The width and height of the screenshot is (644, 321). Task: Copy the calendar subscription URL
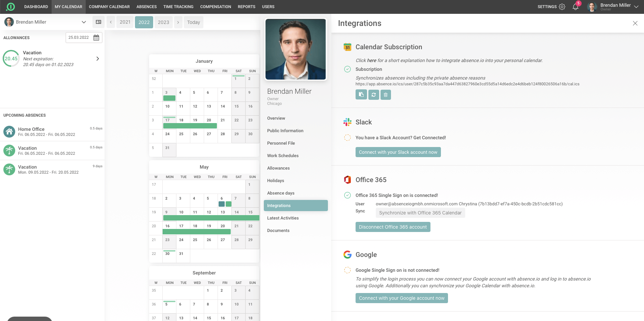pyautogui.click(x=361, y=95)
